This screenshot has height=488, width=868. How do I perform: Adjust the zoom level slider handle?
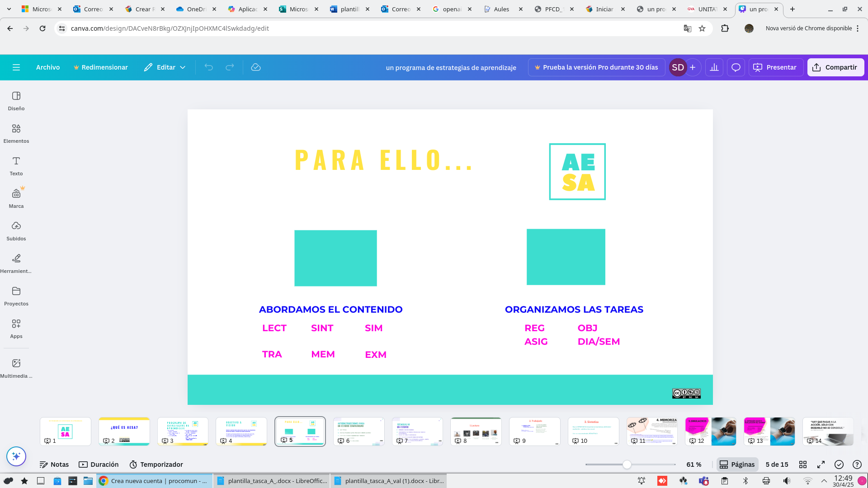pyautogui.click(x=627, y=465)
